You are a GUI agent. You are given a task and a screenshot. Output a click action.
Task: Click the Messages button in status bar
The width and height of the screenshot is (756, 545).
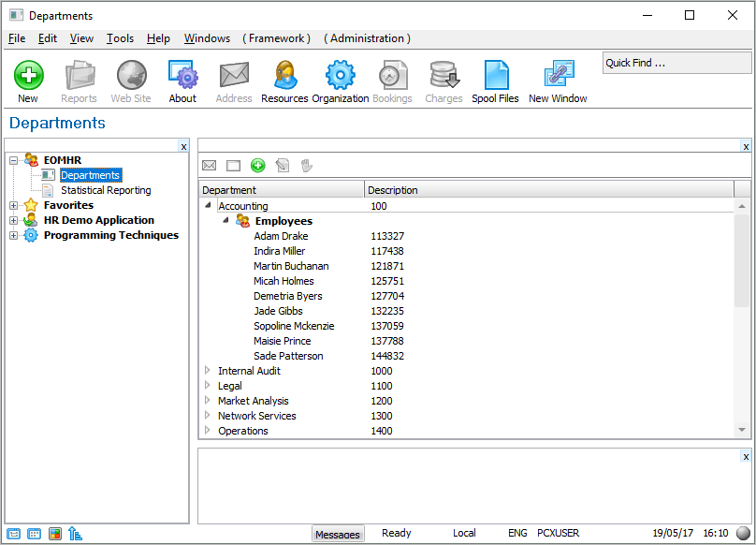337,534
